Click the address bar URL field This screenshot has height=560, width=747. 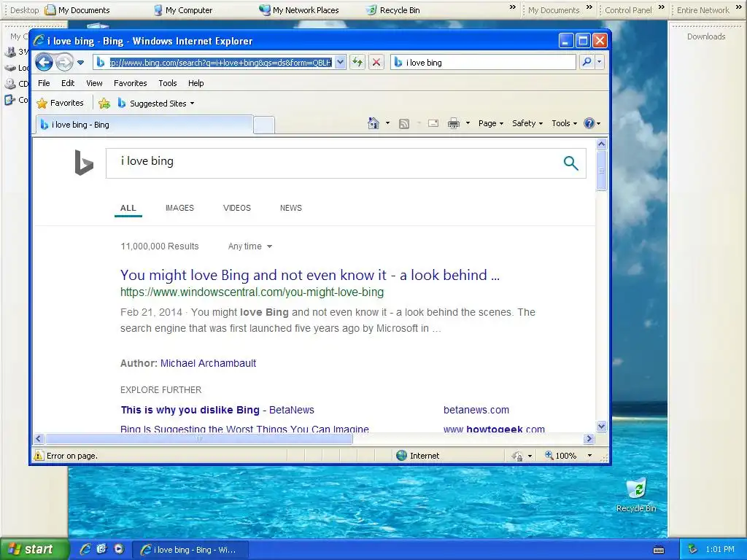220,63
